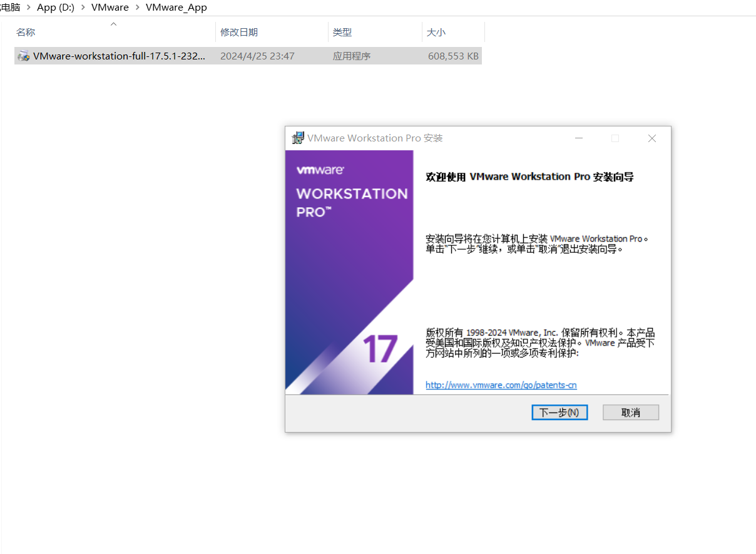Sort files by Name (名称) column

pyautogui.click(x=114, y=32)
